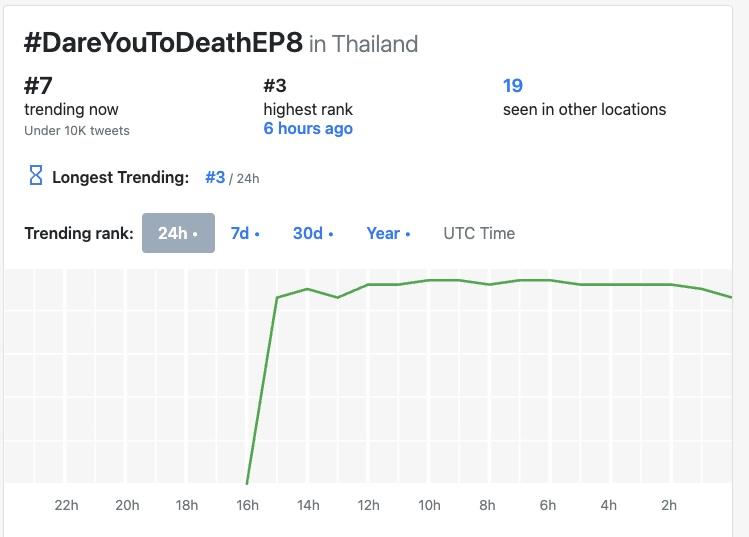Click the #DareYouToDeathEP8 hashtag title
Image resolution: width=749 pixels, height=537 pixels.
point(163,44)
